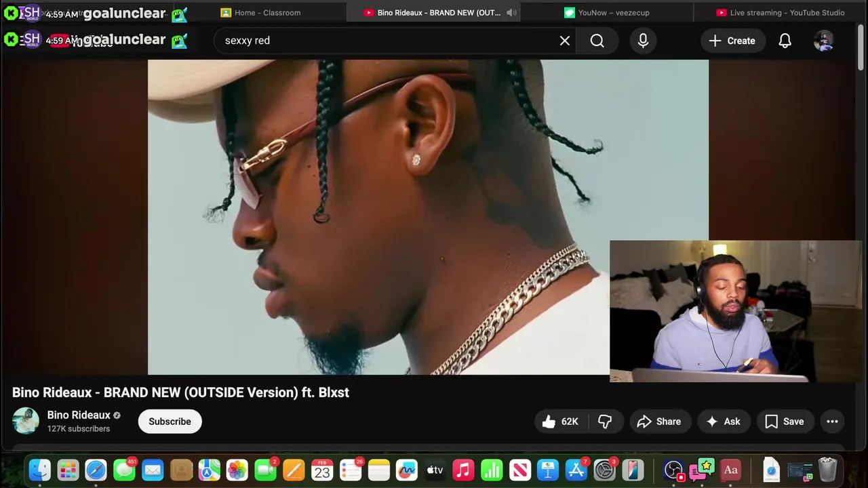Screen dimensions: 868x488
Task: Open Safari from the Dock
Action: 96,470
